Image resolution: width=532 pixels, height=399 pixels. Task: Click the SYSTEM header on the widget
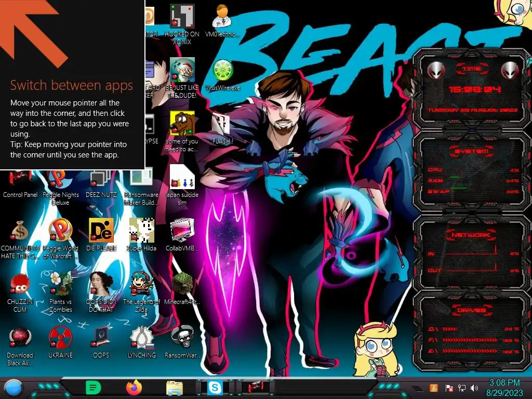point(471,151)
